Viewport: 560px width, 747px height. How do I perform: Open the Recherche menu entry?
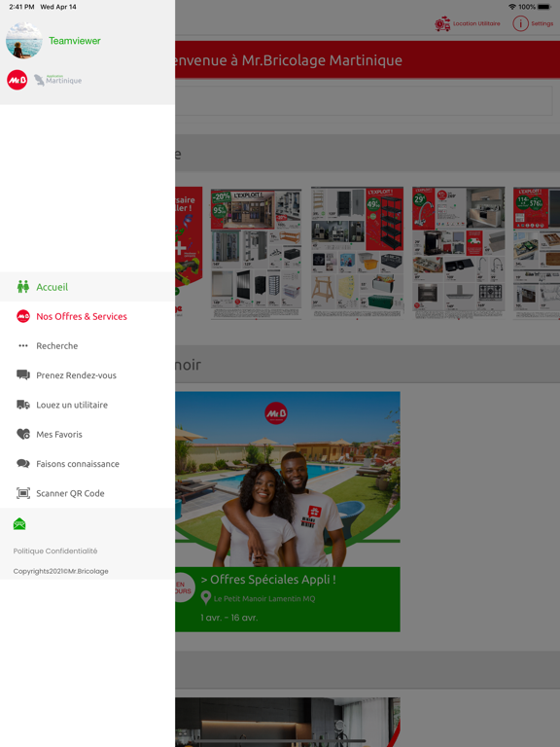(87, 346)
